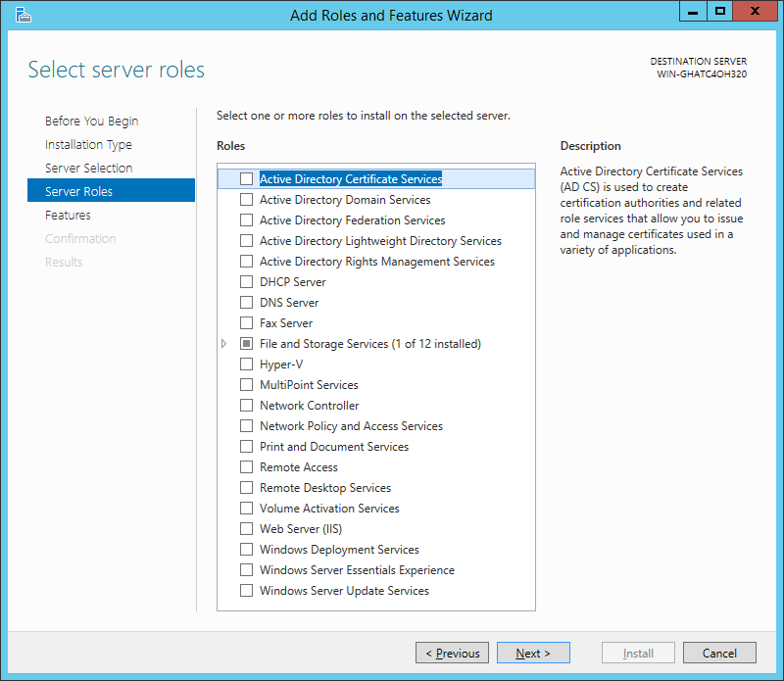Viewport: 784px width, 681px height.
Task: Cancel the wizard
Action: click(x=719, y=653)
